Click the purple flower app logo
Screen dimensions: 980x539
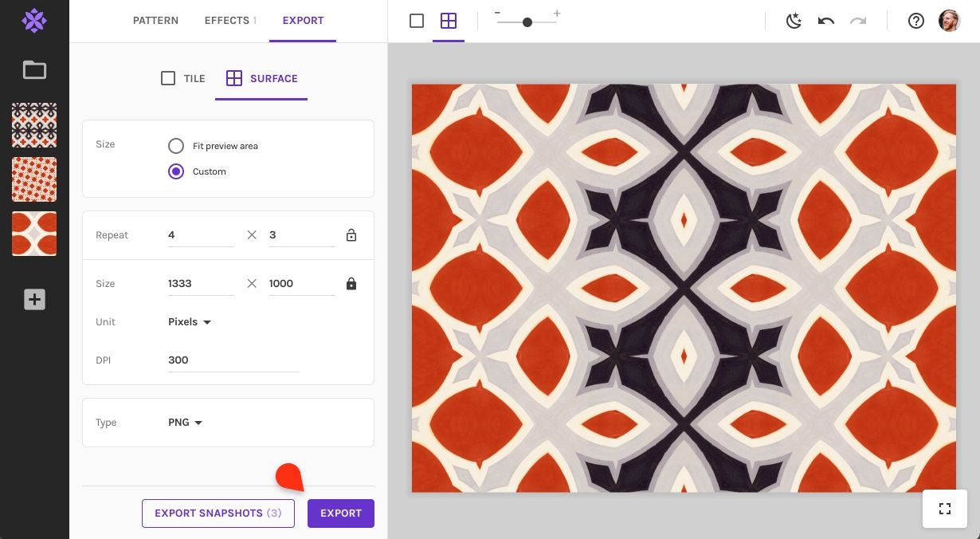pos(34,21)
